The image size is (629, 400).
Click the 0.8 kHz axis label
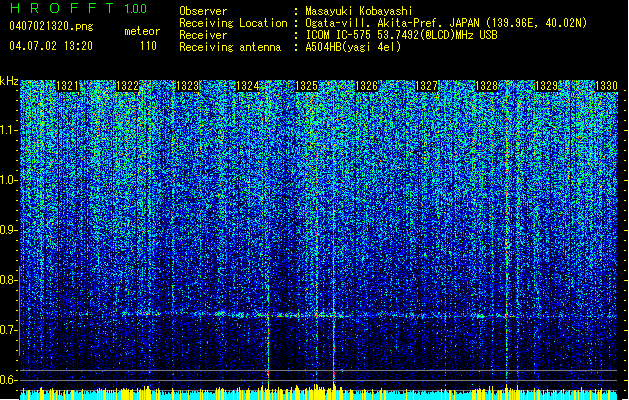pos(9,280)
